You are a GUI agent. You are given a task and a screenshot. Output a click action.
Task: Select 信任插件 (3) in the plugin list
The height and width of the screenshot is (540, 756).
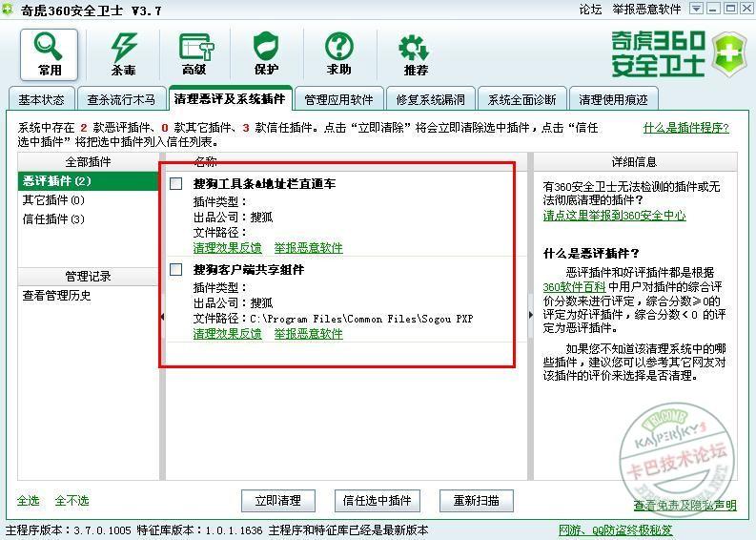point(89,219)
